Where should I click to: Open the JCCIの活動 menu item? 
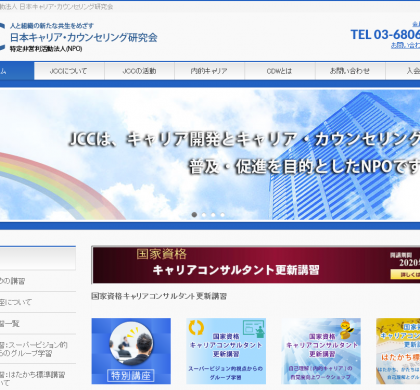pos(139,71)
